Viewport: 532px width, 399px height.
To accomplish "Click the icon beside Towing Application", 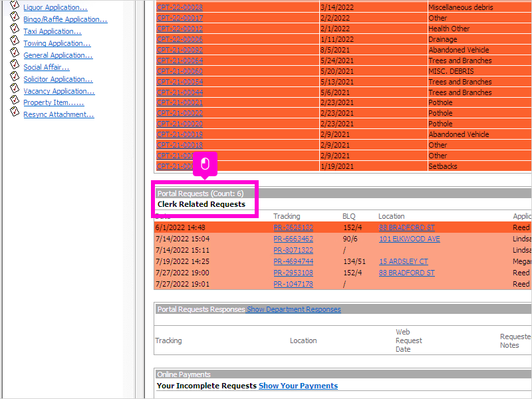I will click(x=14, y=40).
